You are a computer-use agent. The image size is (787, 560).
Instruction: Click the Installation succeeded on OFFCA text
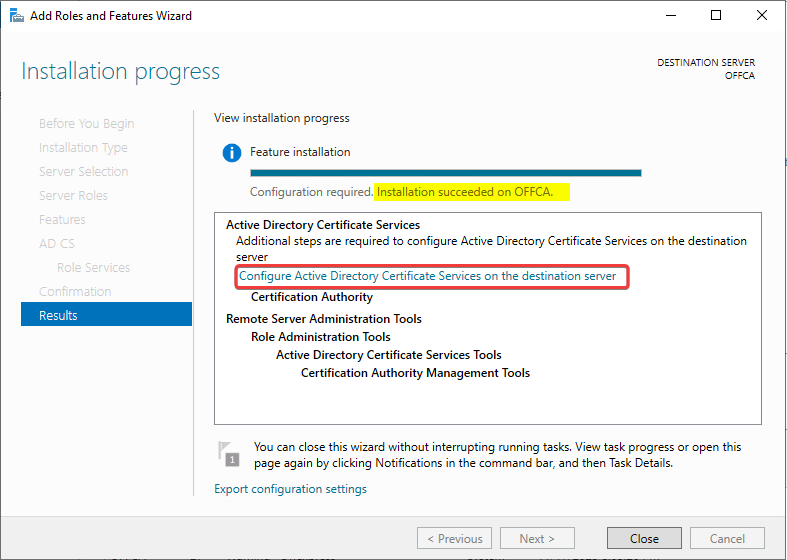[x=472, y=191]
